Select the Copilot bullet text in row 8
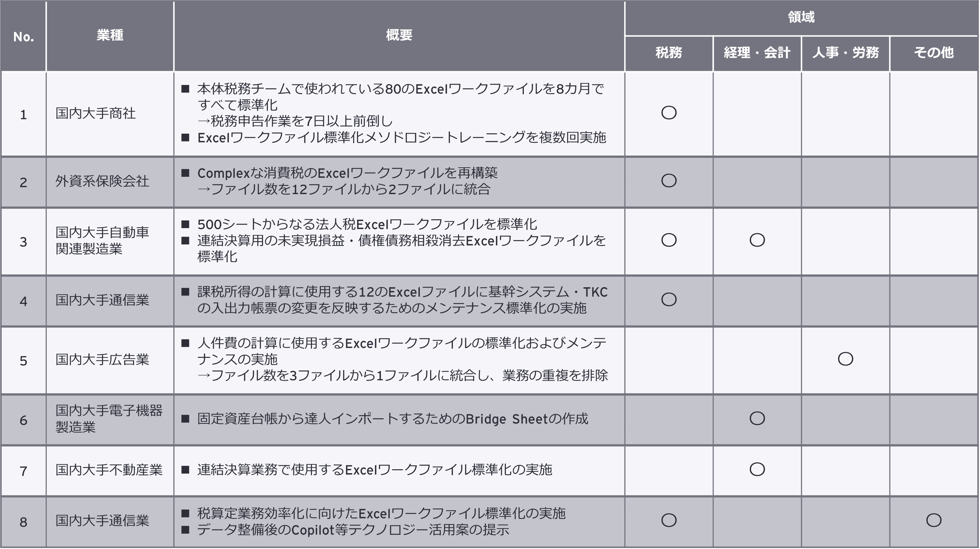980x549 pixels. click(353, 530)
